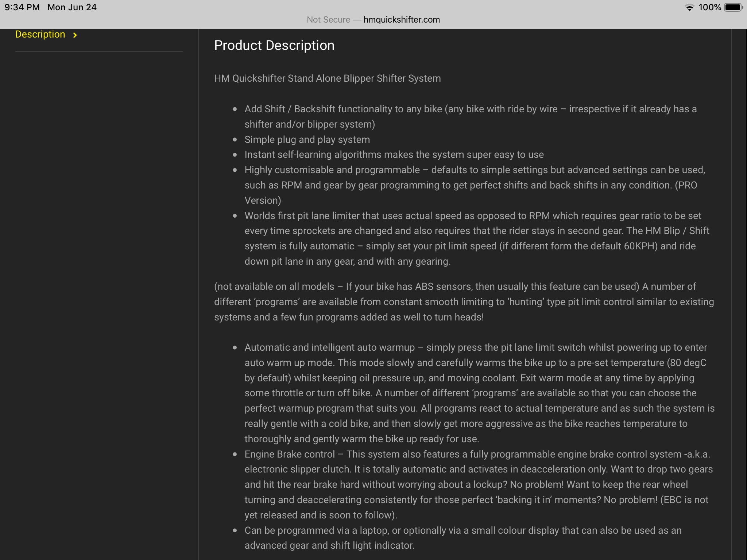Tap the Wi-Fi icon in status bar

(x=689, y=8)
